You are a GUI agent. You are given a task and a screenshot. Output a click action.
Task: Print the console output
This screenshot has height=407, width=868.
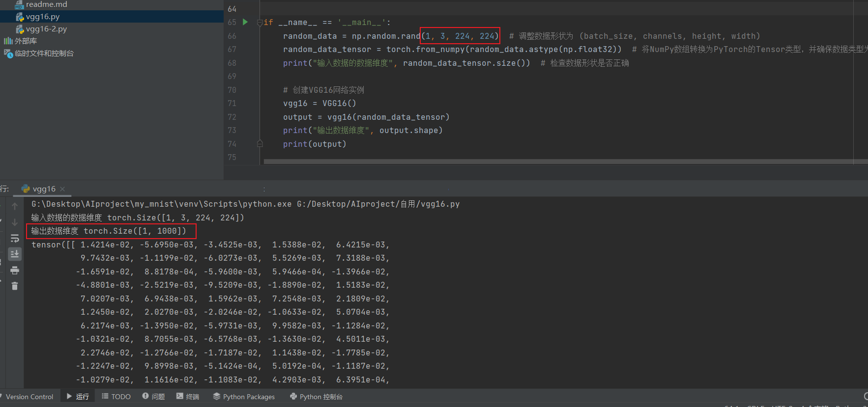pos(15,270)
